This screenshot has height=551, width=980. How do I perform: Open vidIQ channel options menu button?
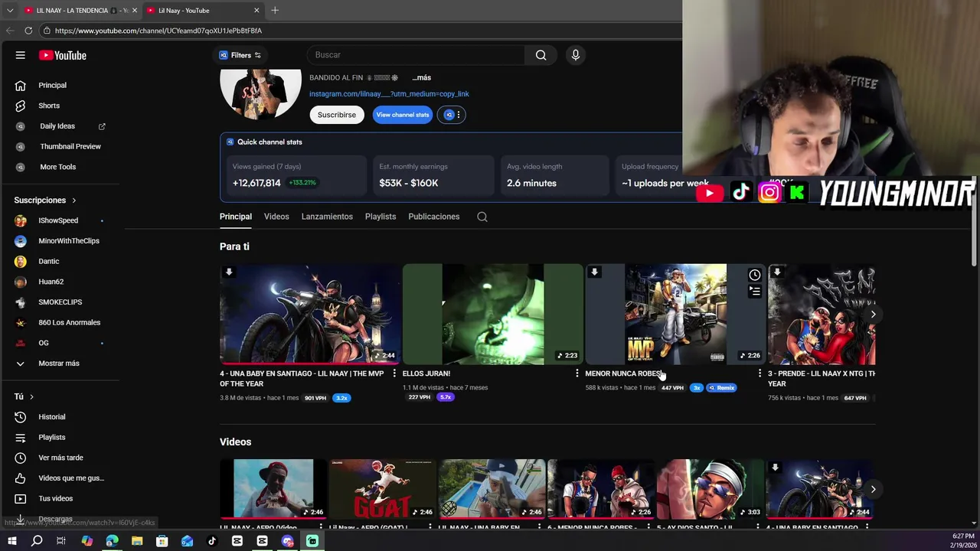452,115
